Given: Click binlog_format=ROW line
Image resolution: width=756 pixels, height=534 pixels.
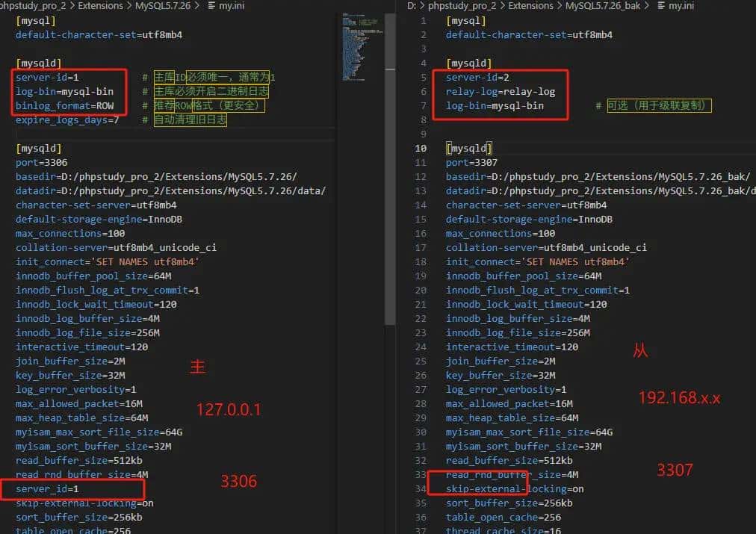Looking at the screenshot, I should 64,105.
